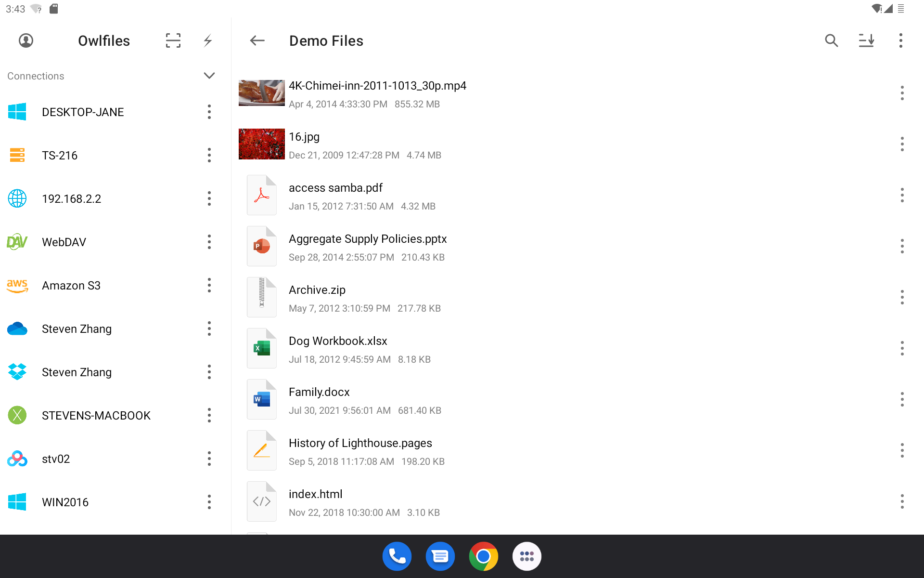Open the STEVENS-MACBOOK macOS icon

pyautogui.click(x=17, y=415)
